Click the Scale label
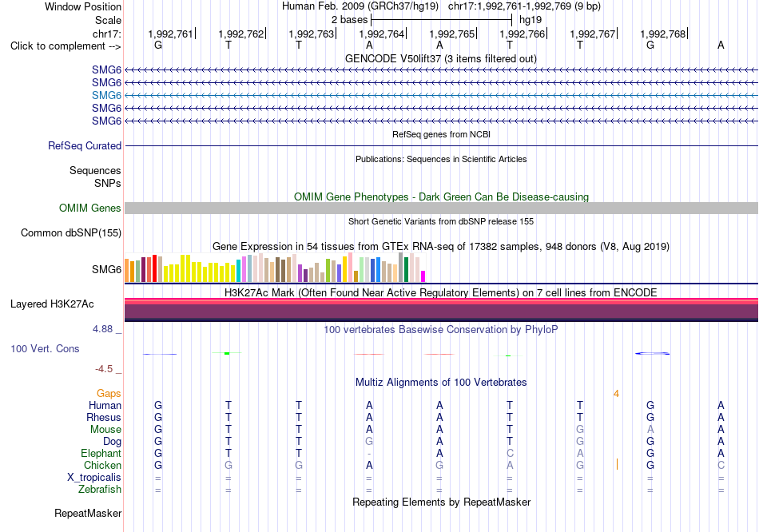 click(x=108, y=20)
